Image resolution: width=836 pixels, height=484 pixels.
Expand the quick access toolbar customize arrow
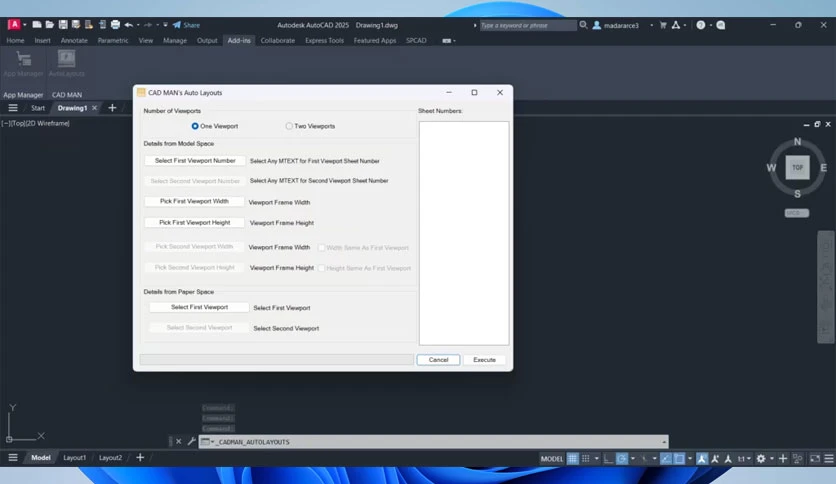pos(165,25)
